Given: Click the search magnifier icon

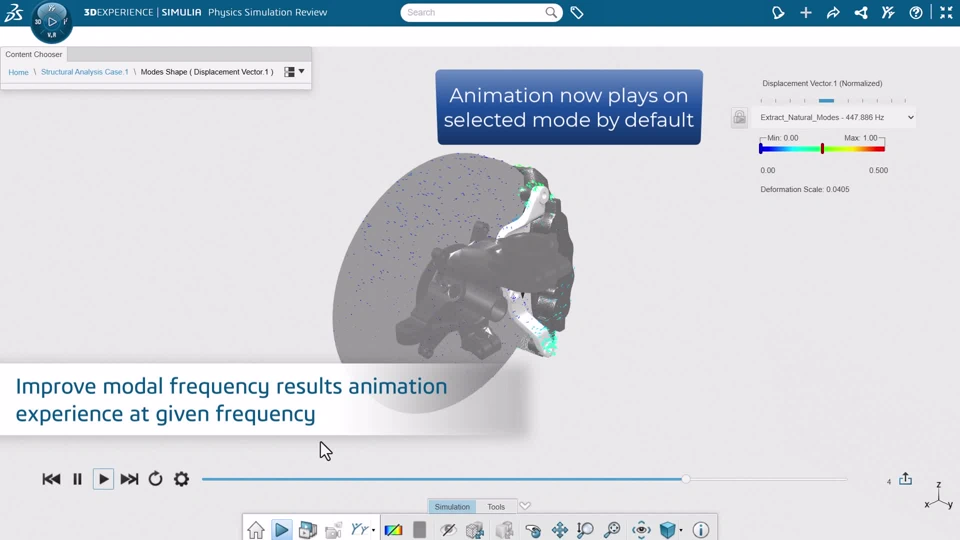Looking at the screenshot, I should tap(551, 12).
